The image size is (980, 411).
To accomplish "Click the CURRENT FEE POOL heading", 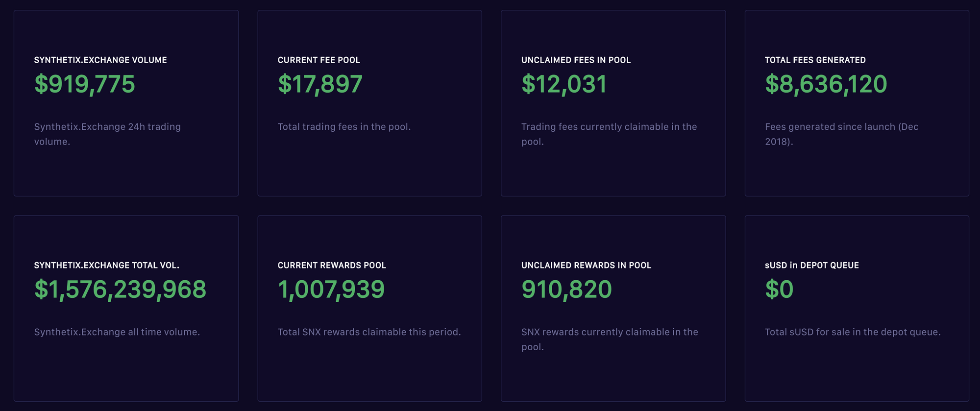I will (319, 60).
